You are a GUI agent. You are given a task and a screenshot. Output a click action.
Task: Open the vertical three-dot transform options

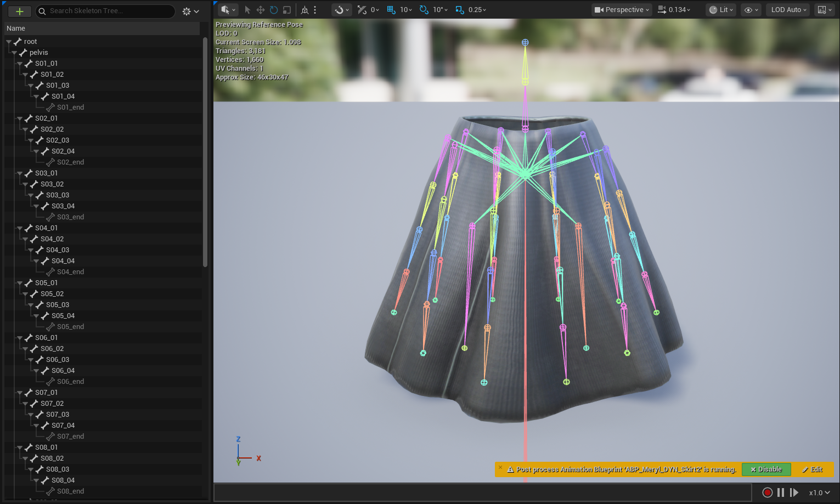(x=315, y=10)
